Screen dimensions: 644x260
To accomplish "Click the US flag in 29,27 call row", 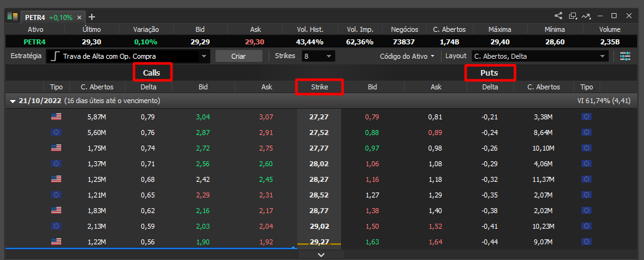I will pyautogui.click(x=56, y=241).
